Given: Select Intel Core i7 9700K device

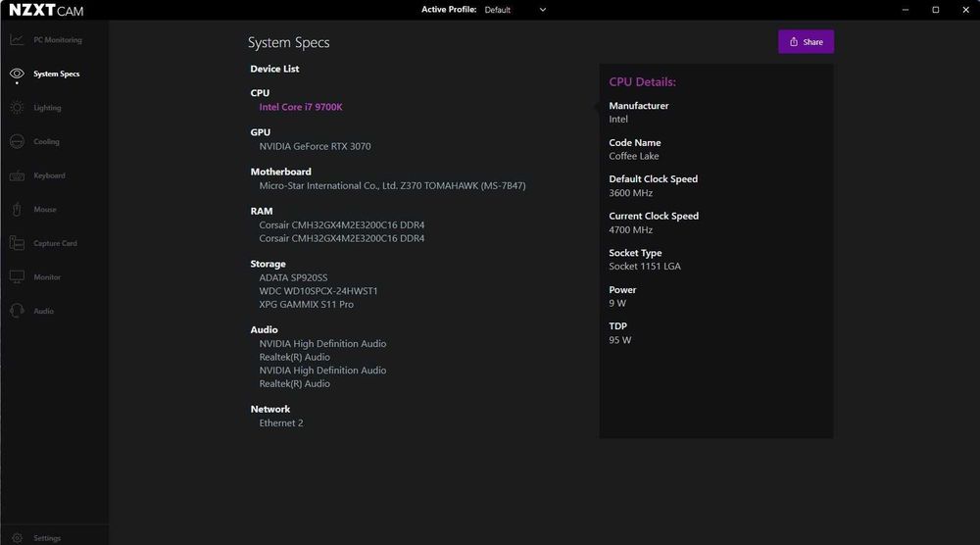Looking at the screenshot, I should tap(301, 107).
